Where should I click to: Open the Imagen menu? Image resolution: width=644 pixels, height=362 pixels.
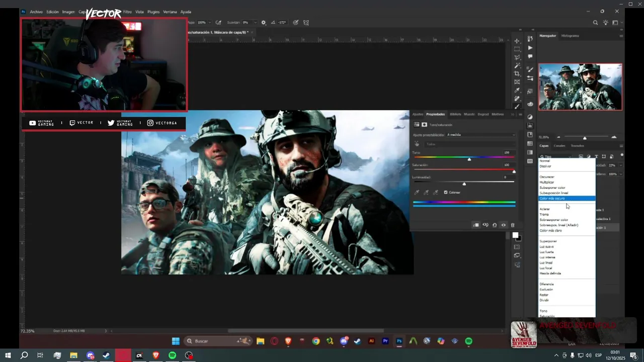pyautogui.click(x=68, y=12)
